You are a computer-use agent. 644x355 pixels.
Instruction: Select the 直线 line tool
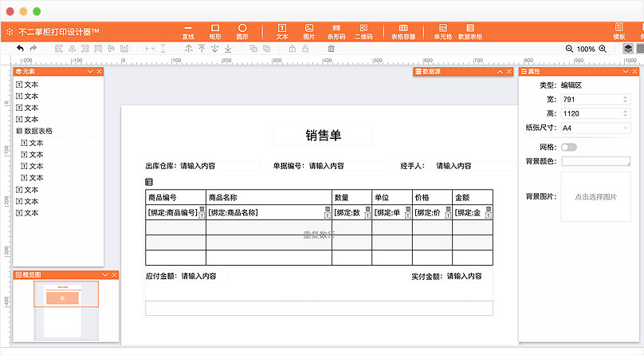188,32
